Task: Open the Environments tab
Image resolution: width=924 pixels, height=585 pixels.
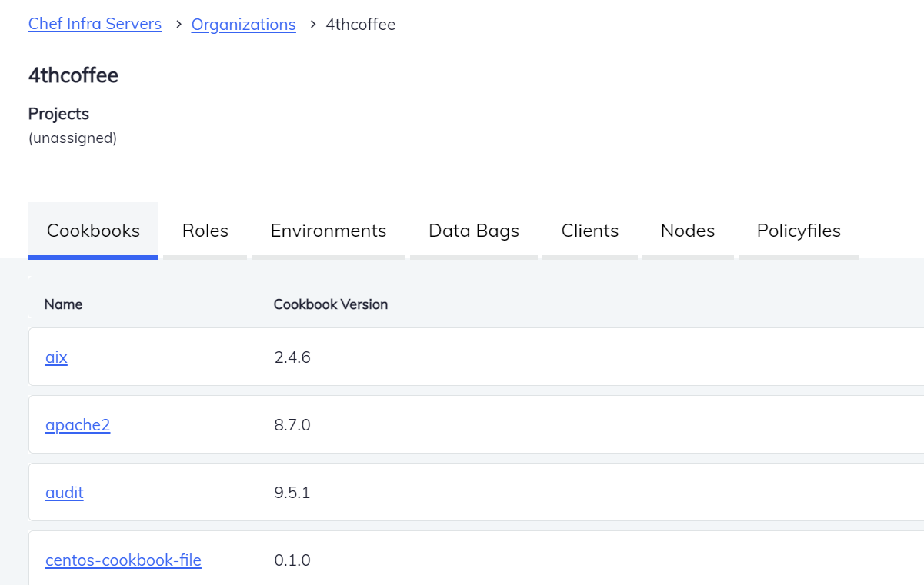Action: (x=329, y=231)
